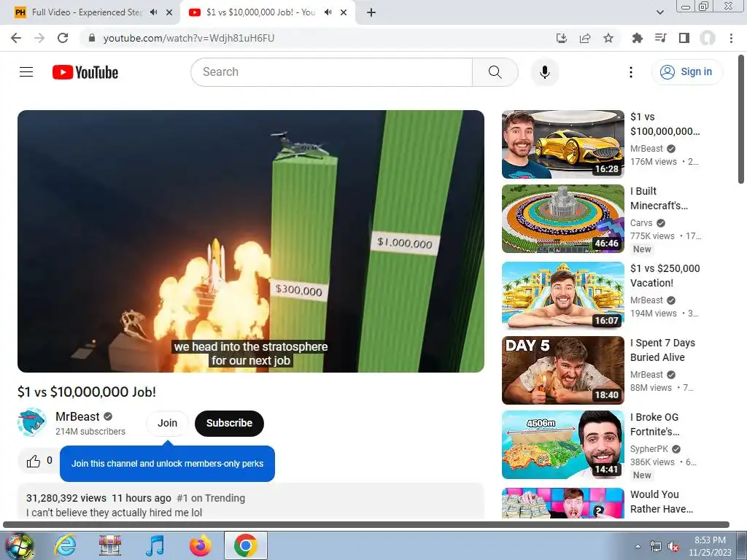Search with your voice microphone

545,72
